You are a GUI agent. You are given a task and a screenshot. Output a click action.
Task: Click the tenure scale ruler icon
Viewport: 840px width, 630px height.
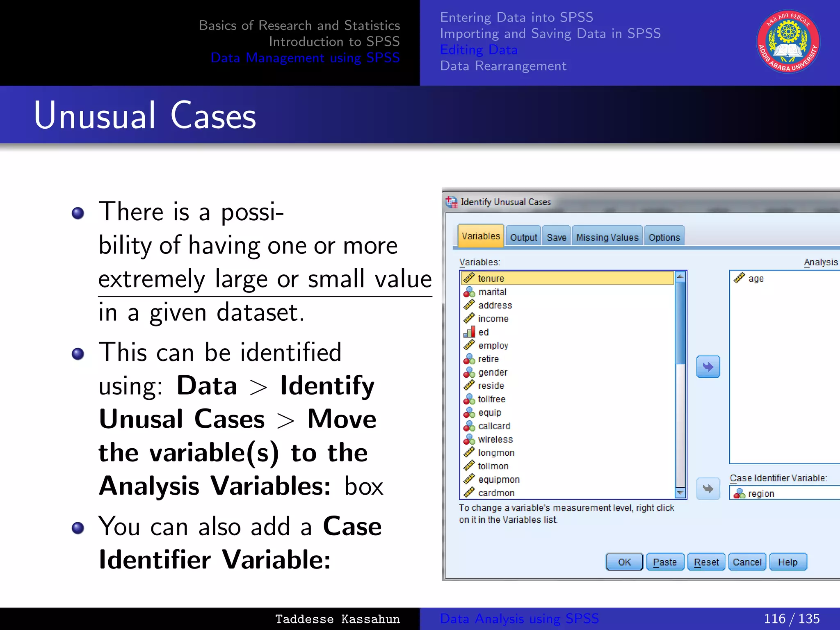click(469, 278)
